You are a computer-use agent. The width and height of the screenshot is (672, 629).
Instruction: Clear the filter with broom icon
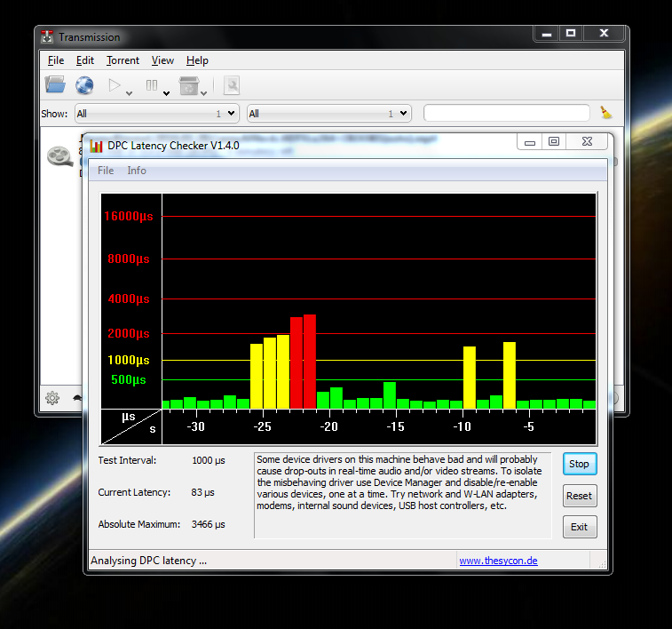[x=605, y=113]
